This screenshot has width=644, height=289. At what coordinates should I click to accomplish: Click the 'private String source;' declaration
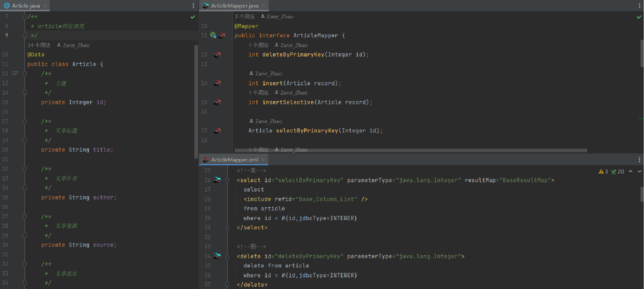coord(79,245)
